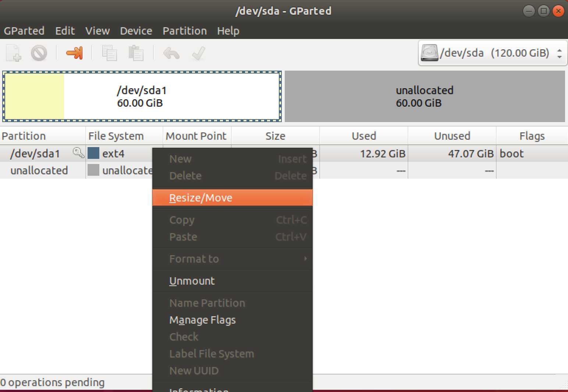Click the Flags column header
The image size is (568, 392).
[532, 136]
